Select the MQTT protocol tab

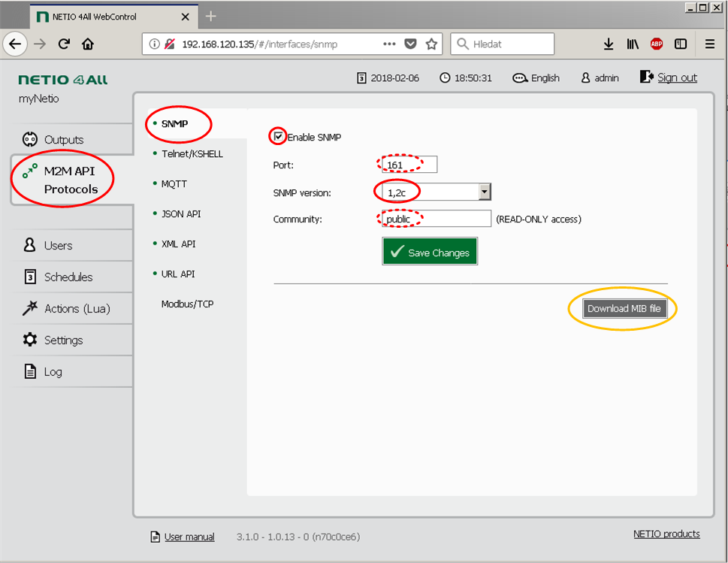tap(174, 184)
